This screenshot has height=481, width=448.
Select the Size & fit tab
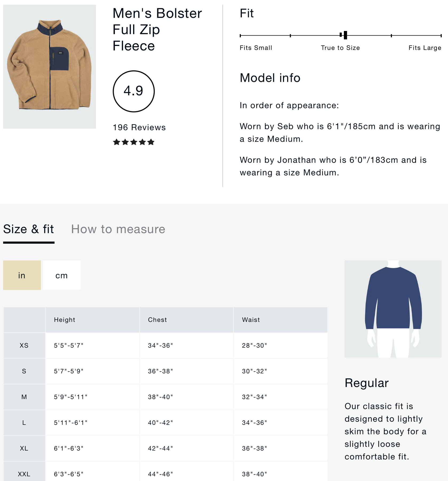coord(29,229)
